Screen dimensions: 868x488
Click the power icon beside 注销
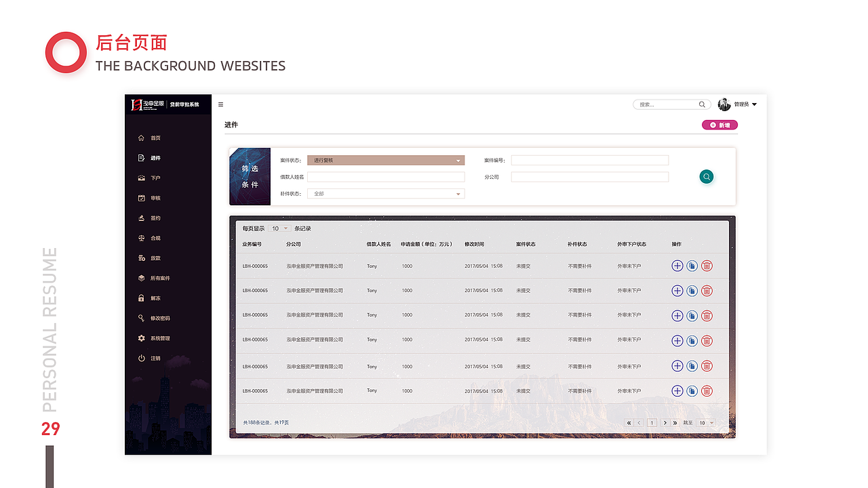[x=141, y=358]
